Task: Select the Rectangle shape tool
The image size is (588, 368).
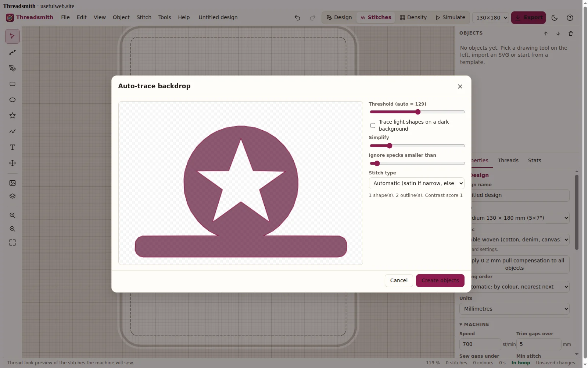Action: point(12,84)
